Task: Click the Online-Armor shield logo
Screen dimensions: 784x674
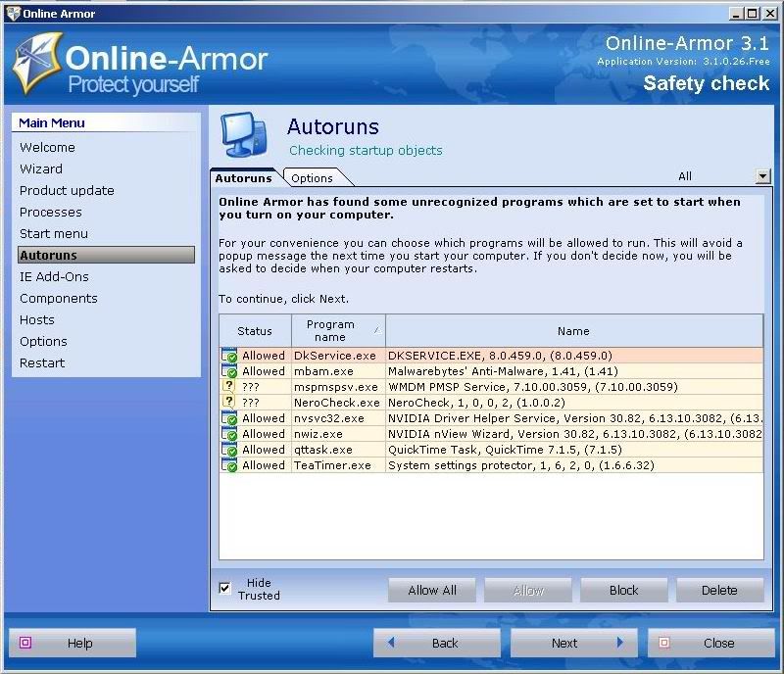Action: pos(38,64)
